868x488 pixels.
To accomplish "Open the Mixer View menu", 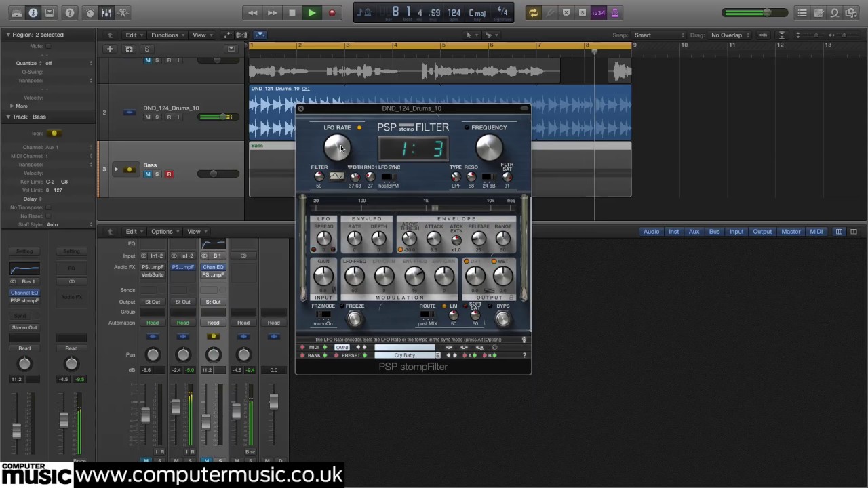I will 196,232.
